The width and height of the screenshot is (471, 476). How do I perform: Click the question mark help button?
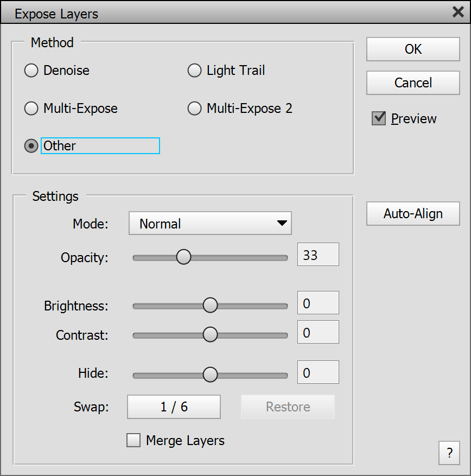tap(449, 453)
